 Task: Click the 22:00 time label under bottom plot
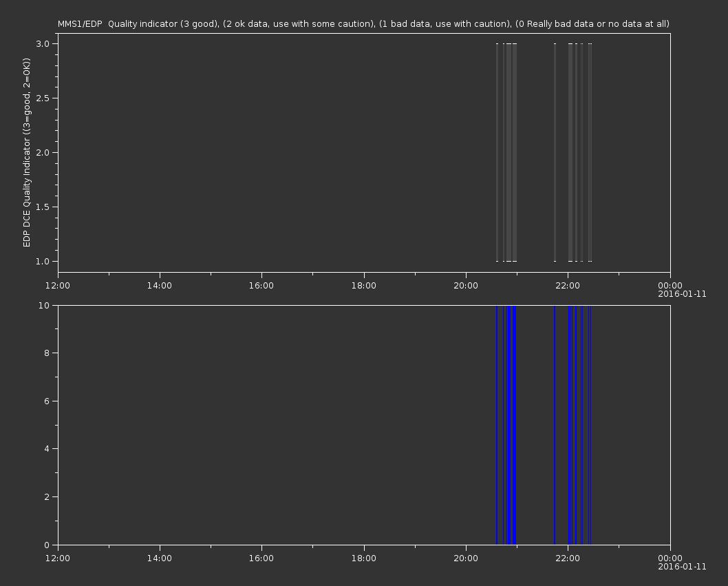pos(568,558)
